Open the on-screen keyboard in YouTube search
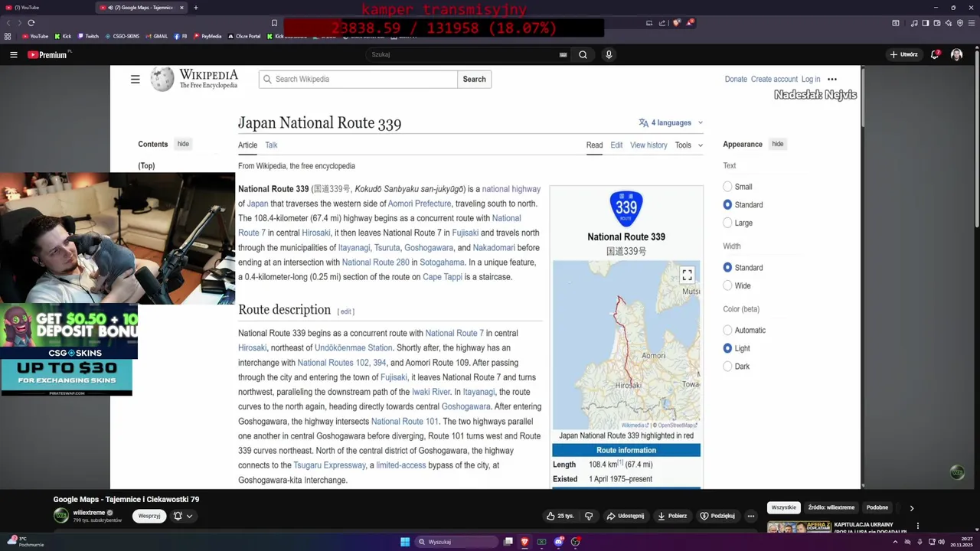980x551 pixels. point(563,54)
